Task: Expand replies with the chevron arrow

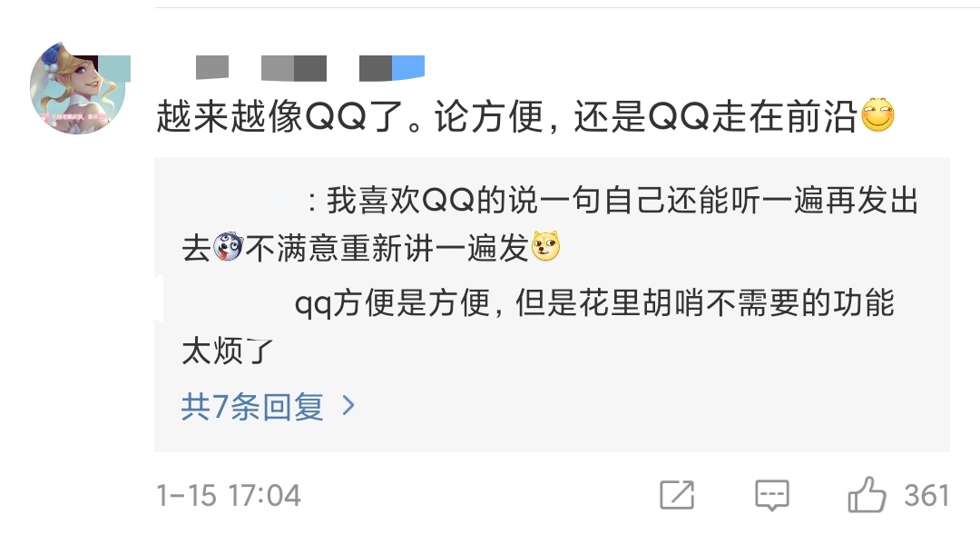Action: (x=348, y=407)
